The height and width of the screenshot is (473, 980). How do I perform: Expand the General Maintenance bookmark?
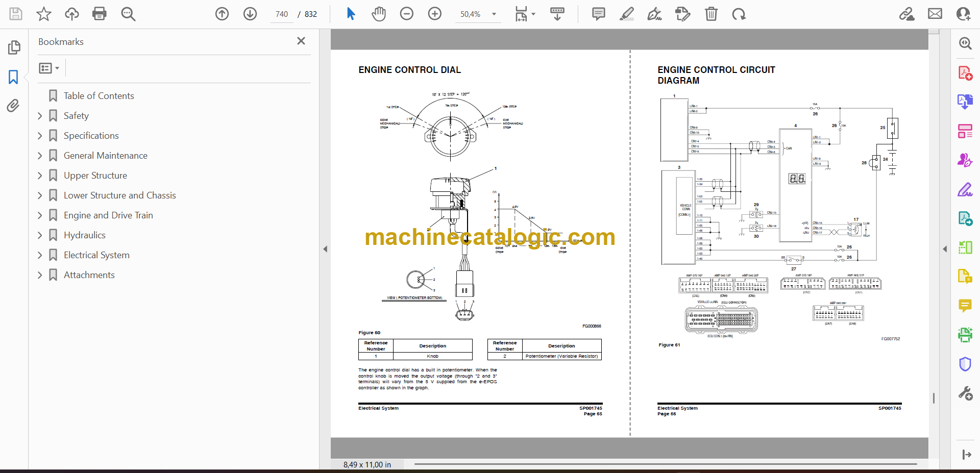click(x=40, y=156)
